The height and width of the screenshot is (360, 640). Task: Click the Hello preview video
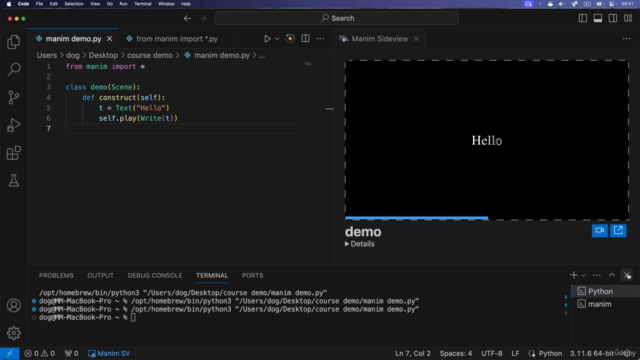pos(487,140)
